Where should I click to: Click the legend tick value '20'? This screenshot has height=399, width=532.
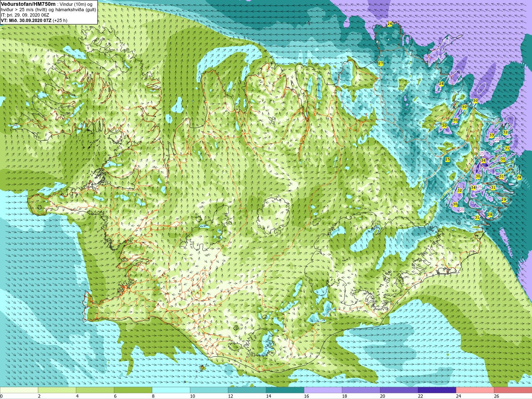383,396
